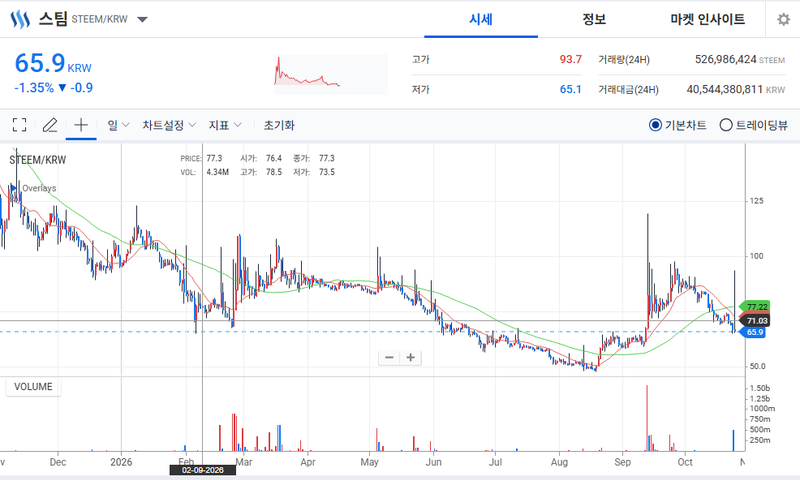Image resolution: width=800 pixels, height=480 pixels.
Task: Click the 고가 label in summary
Action: coord(421,59)
